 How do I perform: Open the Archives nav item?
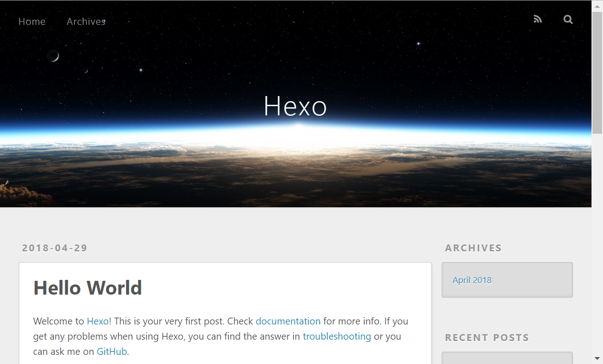coord(86,22)
